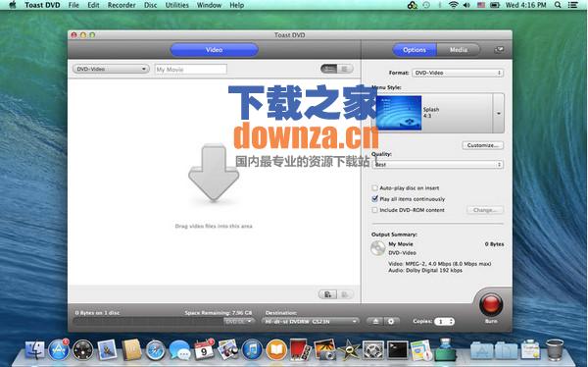Open recorder settings gear button
This screenshot has width=588, height=367.
click(391, 322)
